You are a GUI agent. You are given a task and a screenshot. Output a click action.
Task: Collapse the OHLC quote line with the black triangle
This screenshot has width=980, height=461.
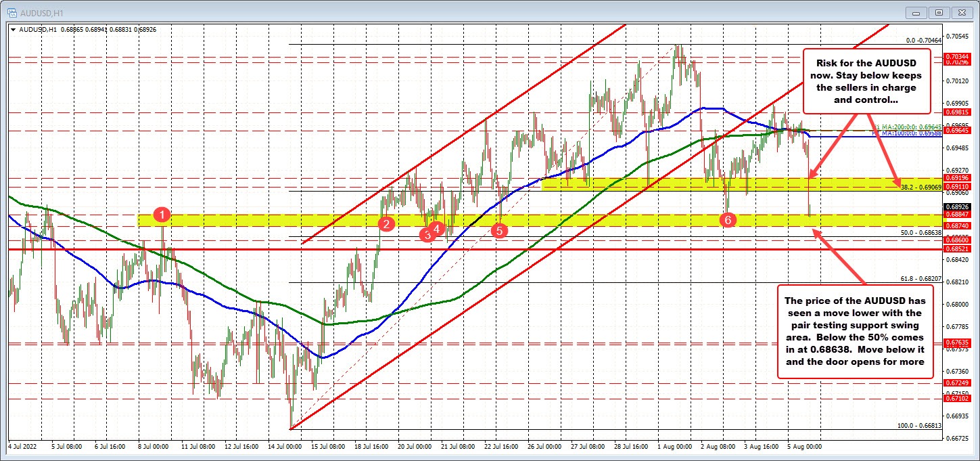coord(12,29)
